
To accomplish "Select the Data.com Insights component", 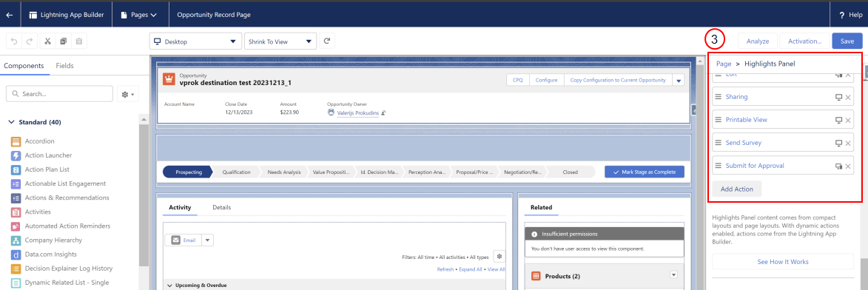I will click(x=44, y=254).
